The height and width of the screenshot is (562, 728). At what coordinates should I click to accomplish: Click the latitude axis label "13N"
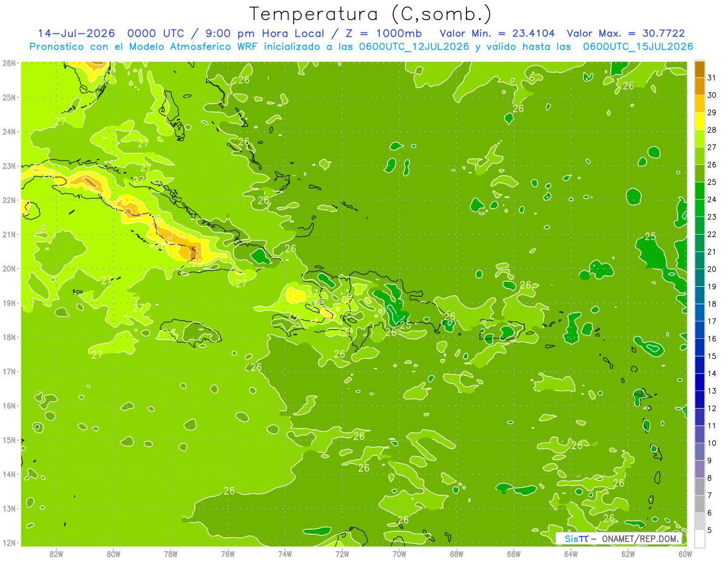click(x=9, y=508)
